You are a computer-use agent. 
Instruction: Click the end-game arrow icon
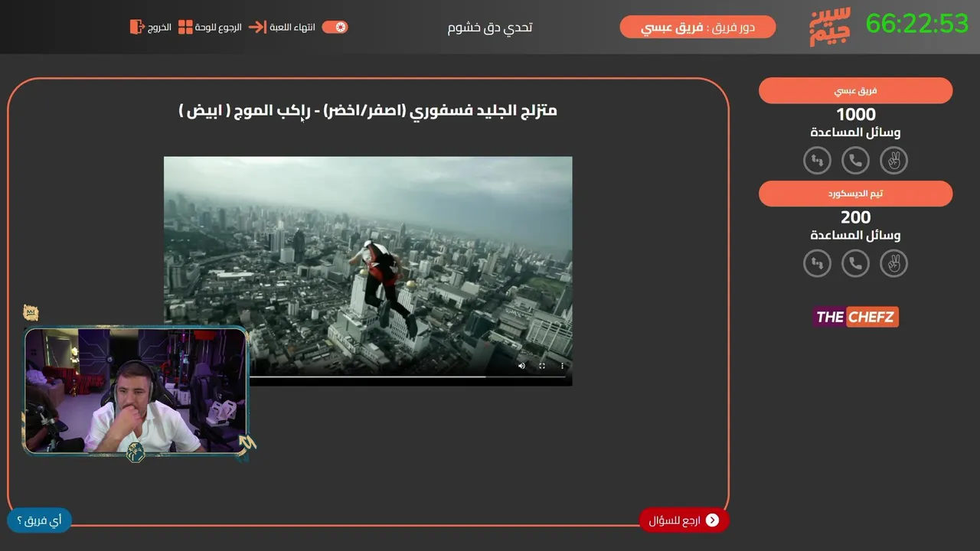pyautogui.click(x=257, y=28)
